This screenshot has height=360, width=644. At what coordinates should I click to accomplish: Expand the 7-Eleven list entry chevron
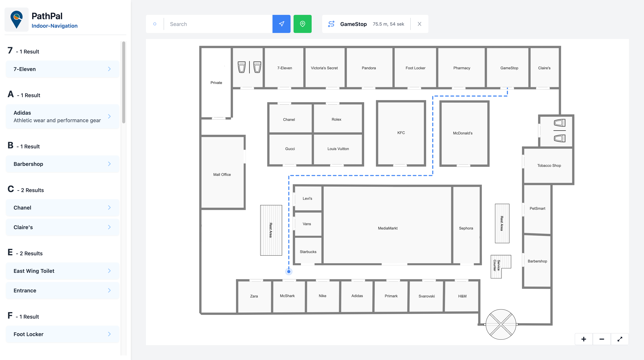[x=109, y=69]
